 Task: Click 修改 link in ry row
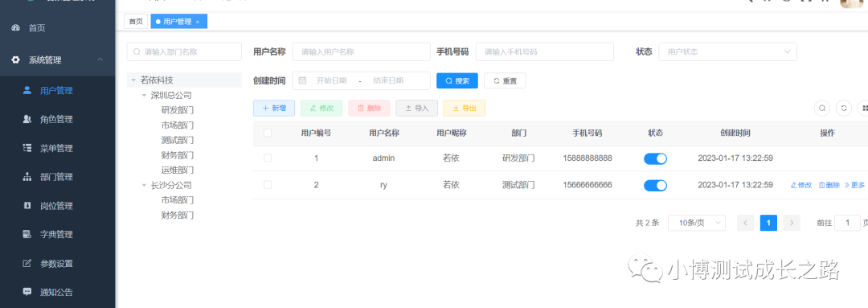(x=801, y=185)
